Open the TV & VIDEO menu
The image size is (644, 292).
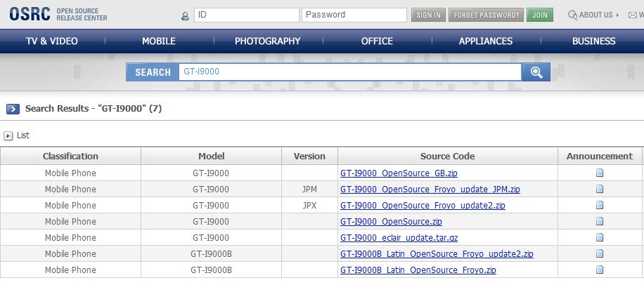[52, 41]
